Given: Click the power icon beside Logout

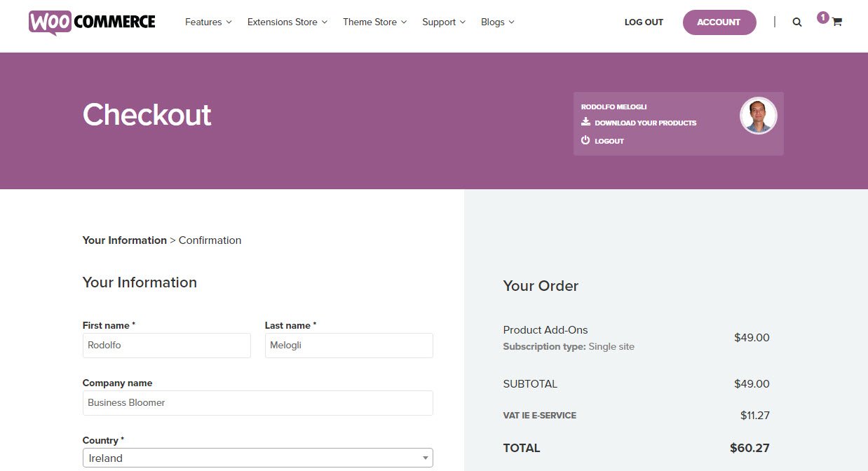Looking at the screenshot, I should [585, 140].
